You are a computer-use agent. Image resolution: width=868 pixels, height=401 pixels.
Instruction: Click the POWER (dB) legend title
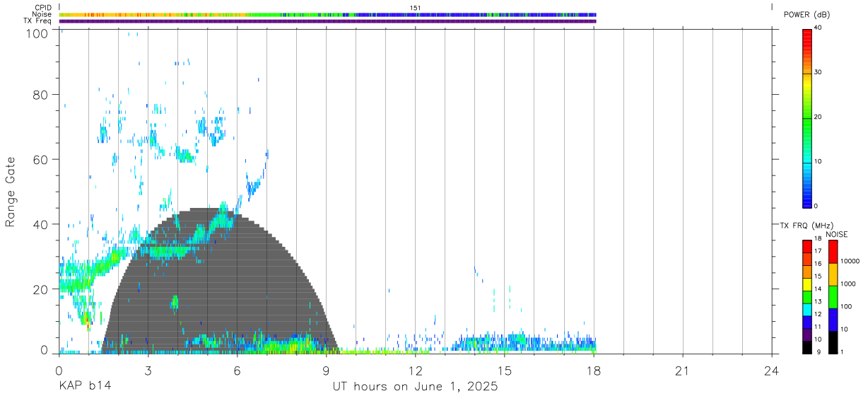point(807,15)
